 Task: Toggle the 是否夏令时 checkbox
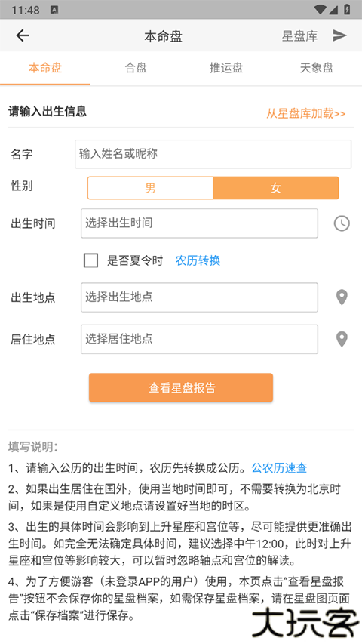(x=90, y=260)
